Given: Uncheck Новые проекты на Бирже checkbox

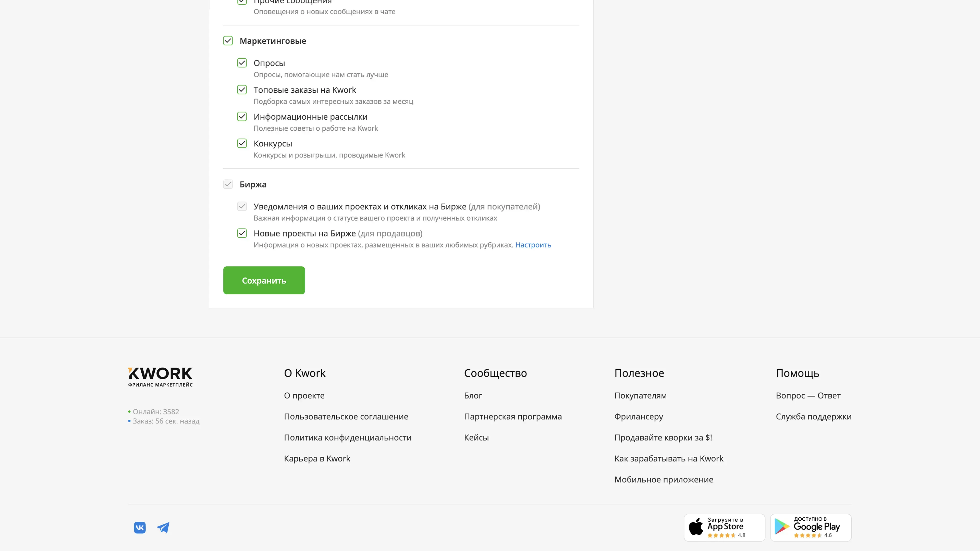Looking at the screenshot, I should tap(242, 233).
